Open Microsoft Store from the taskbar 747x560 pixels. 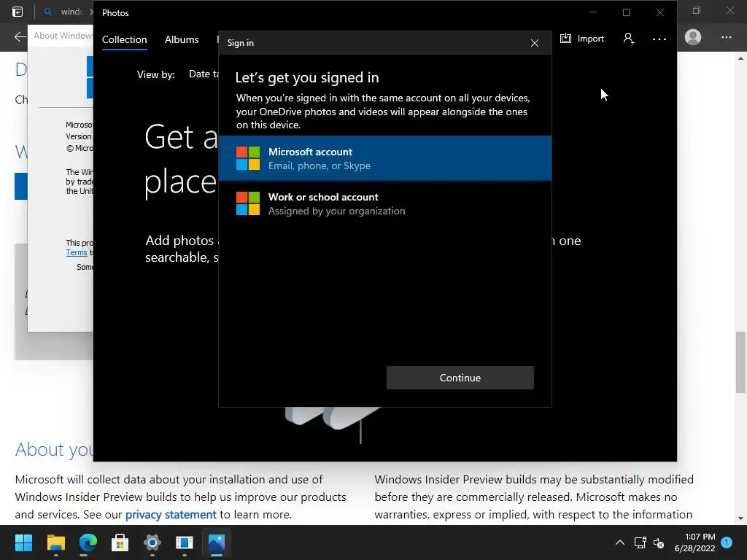pos(120,542)
